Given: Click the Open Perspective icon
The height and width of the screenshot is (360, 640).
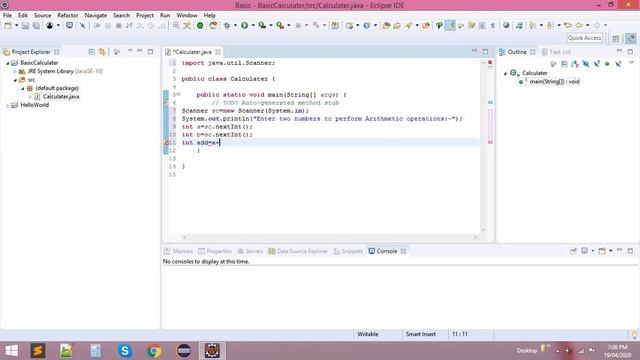Looking at the screenshot, I should point(616,38).
